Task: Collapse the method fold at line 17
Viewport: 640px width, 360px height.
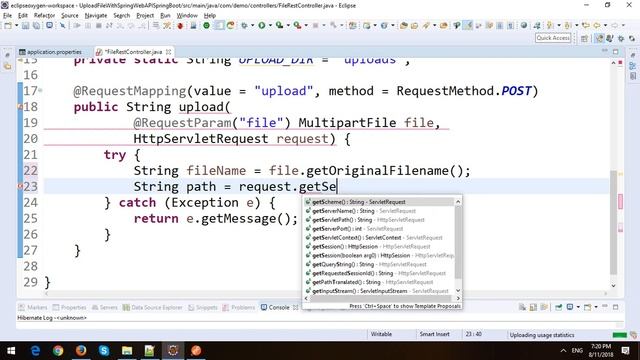Action: 40,91
